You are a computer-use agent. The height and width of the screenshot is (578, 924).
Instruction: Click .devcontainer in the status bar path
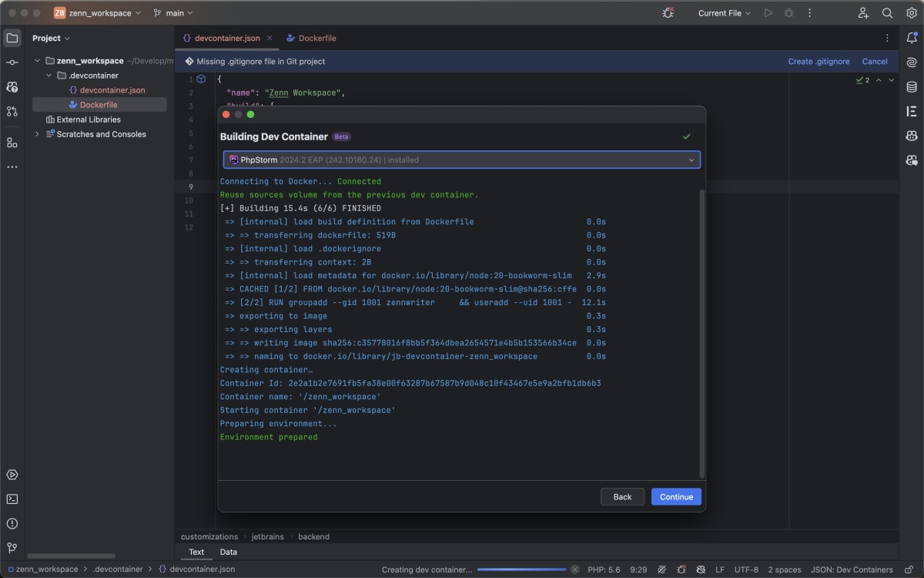118,570
